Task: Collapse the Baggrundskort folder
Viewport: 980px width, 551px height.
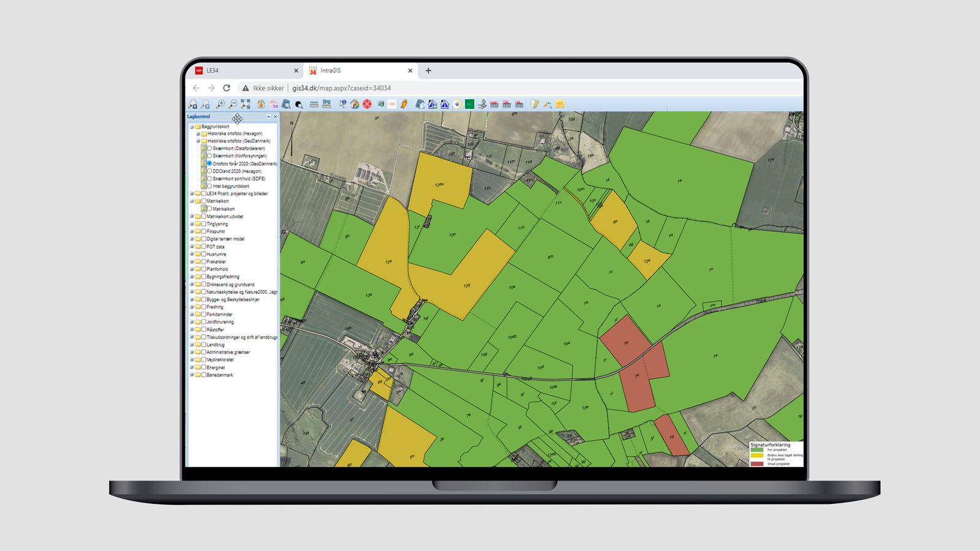Action: click(192, 127)
